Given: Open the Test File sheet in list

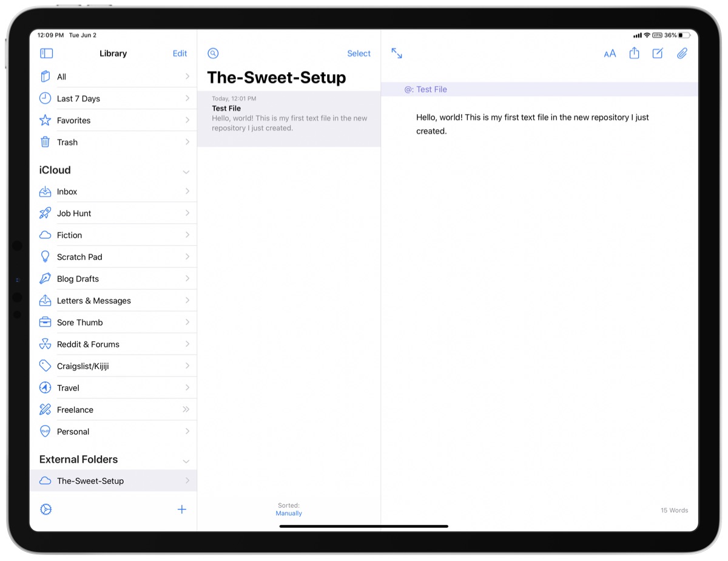Looking at the screenshot, I should tap(289, 118).
